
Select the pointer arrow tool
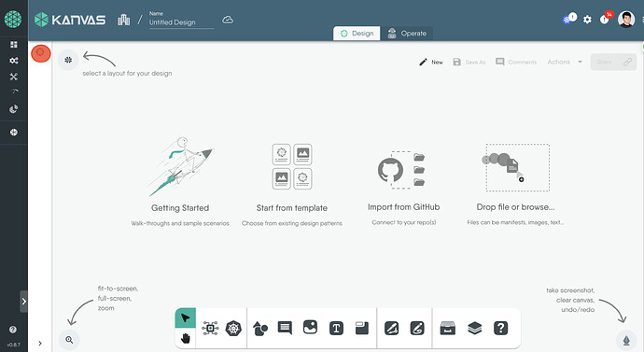tap(185, 317)
